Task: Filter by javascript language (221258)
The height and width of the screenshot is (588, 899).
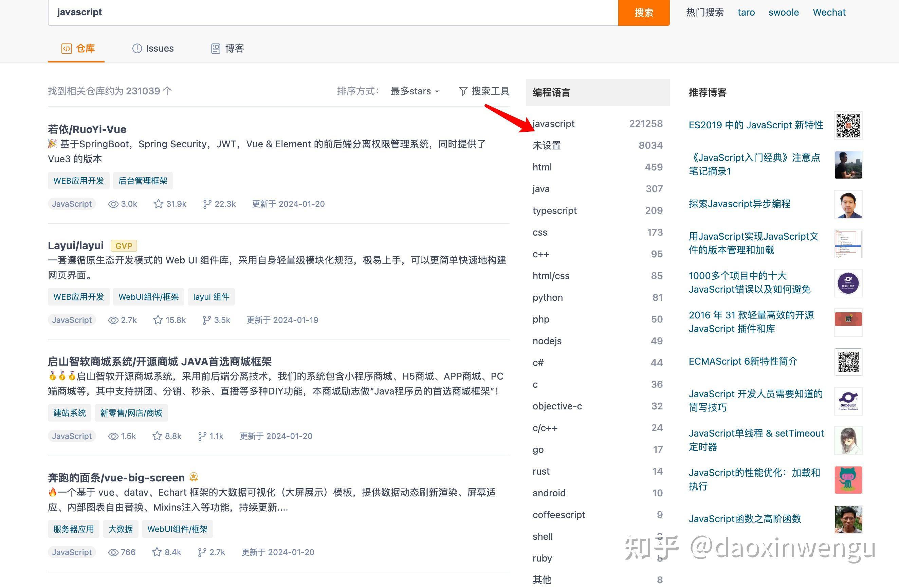Action: pyautogui.click(x=598, y=124)
